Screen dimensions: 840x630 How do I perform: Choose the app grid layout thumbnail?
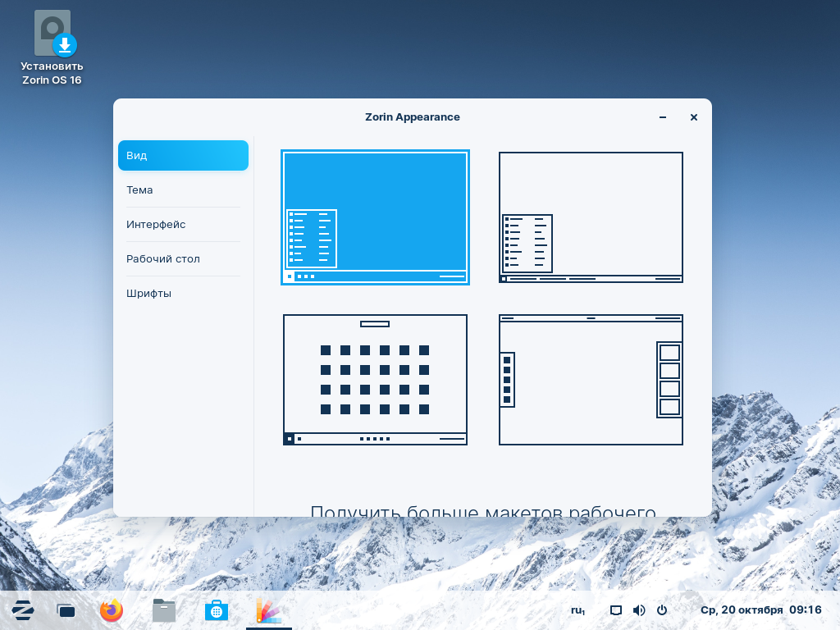pyautogui.click(x=375, y=379)
